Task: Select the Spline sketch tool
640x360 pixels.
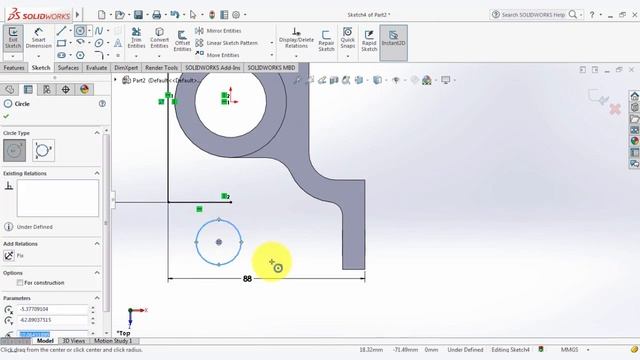Action: coord(99,31)
